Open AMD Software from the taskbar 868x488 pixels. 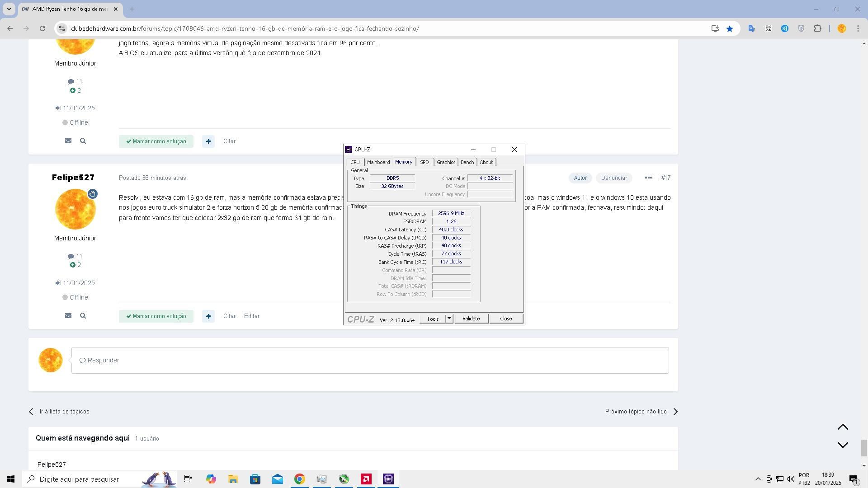(366, 479)
